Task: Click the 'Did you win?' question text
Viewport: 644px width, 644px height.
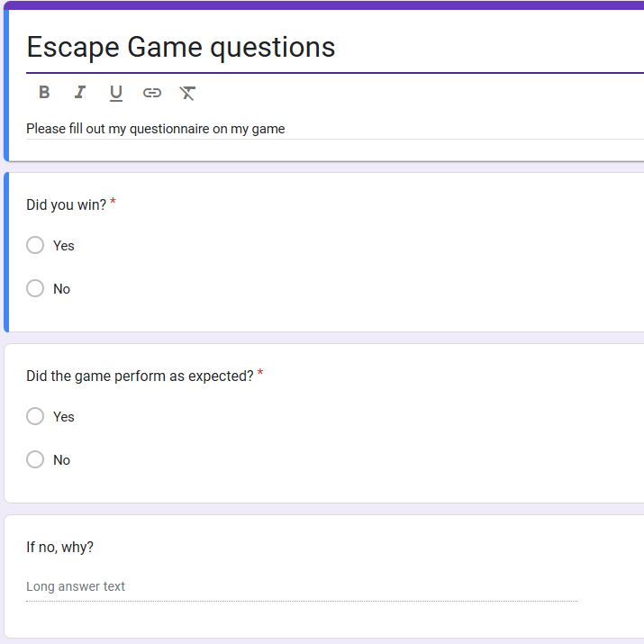Action: pyautogui.click(x=66, y=204)
